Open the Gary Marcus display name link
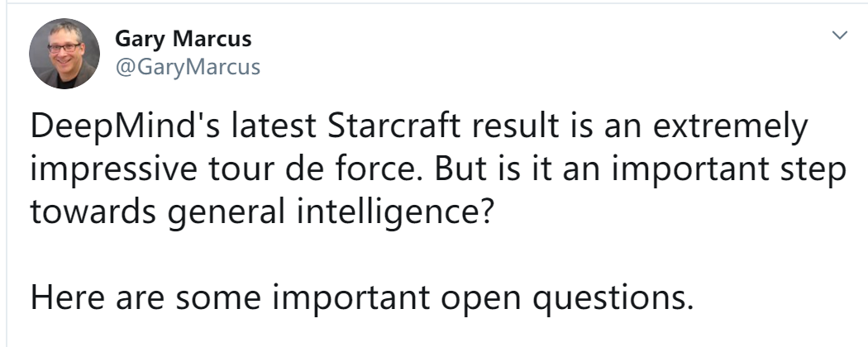This screenshot has width=868, height=347. click(183, 39)
